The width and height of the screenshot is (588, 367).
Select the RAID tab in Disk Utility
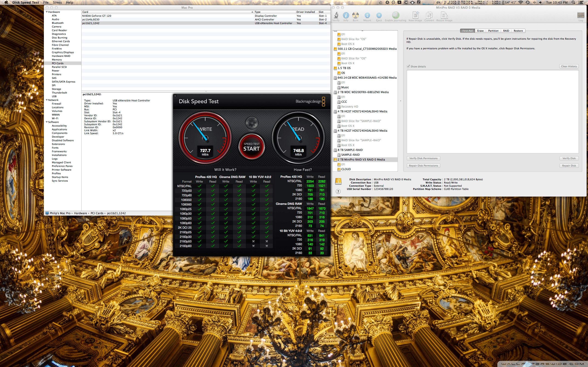506,31
